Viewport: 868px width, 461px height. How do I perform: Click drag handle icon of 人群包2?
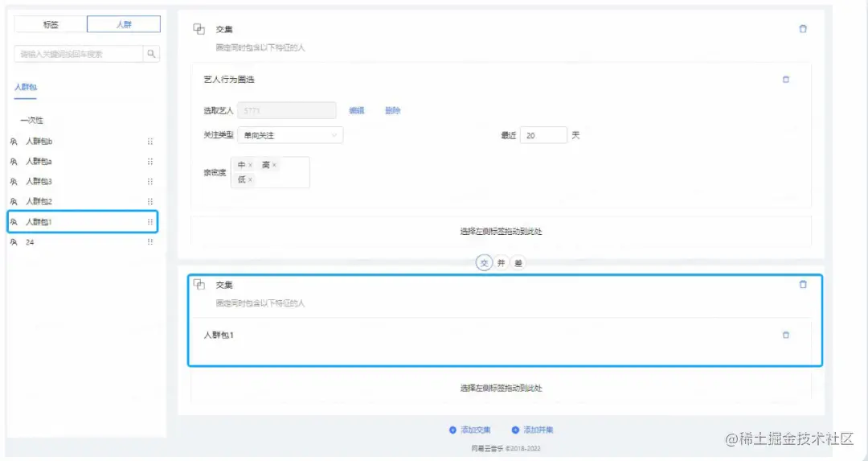point(150,201)
